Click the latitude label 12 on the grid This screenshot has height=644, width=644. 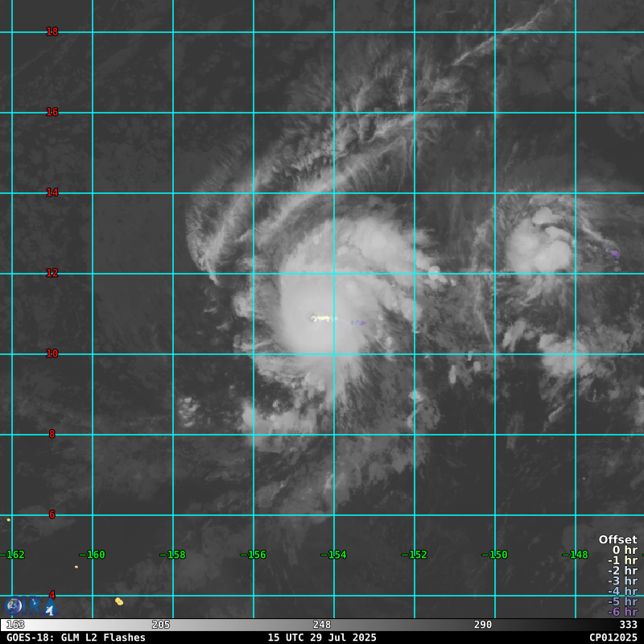pos(52,274)
